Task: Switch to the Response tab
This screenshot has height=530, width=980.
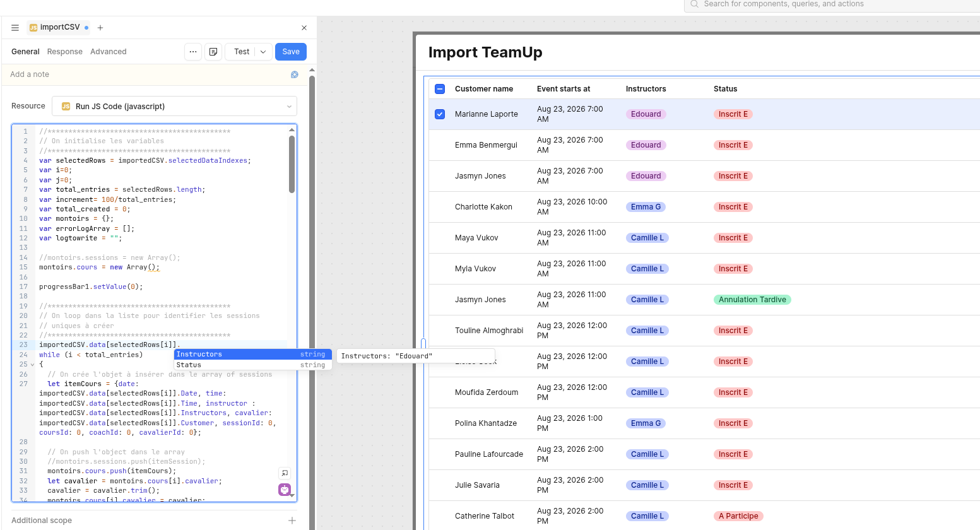Action: (65, 52)
